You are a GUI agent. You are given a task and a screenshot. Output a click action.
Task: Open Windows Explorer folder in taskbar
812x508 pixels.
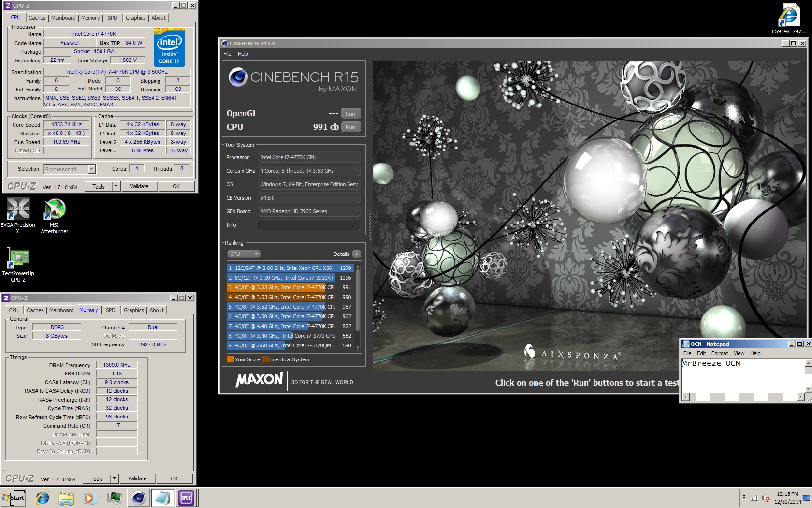coord(66,498)
